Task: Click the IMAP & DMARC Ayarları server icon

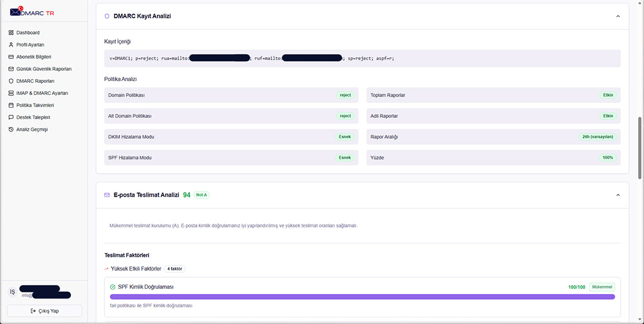Action: [11, 94]
